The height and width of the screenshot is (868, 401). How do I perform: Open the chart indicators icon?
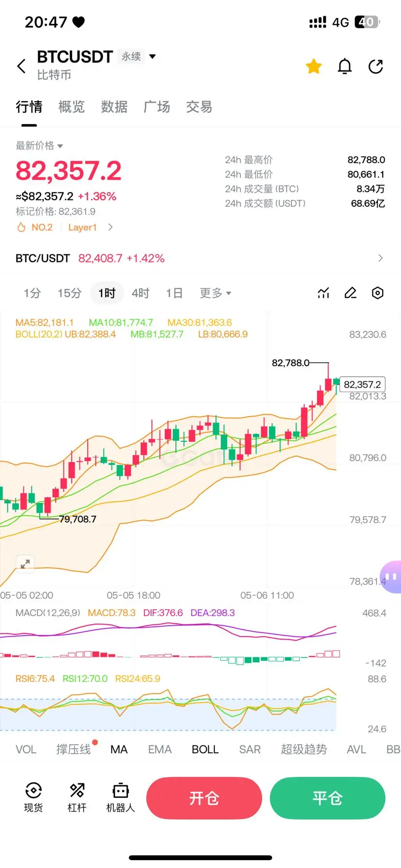tap(324, 293)
